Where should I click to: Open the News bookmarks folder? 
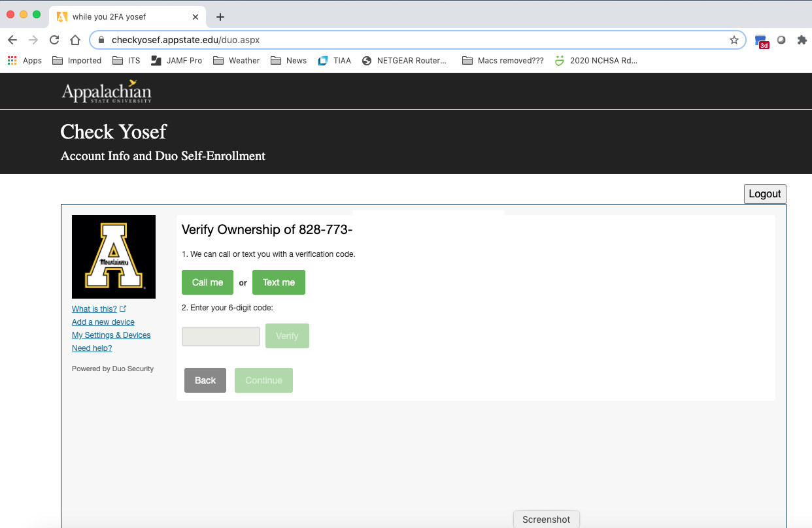click(x=288, y=60)
